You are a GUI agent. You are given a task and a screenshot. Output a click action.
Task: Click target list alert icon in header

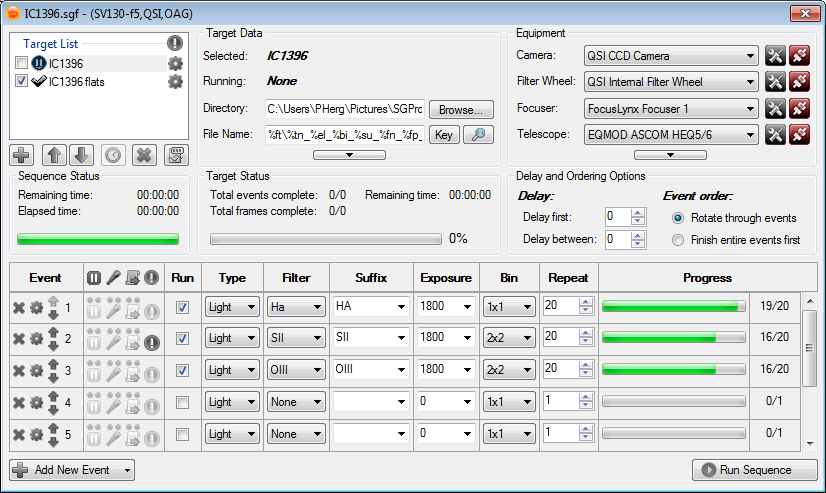(x=174, y=43)
